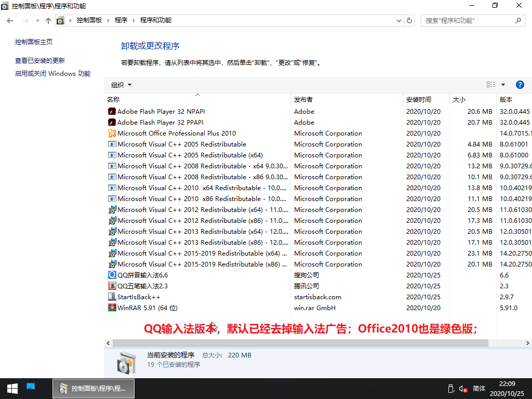
Task: Open the help button with question mark
Action: [x=520, y=85]
